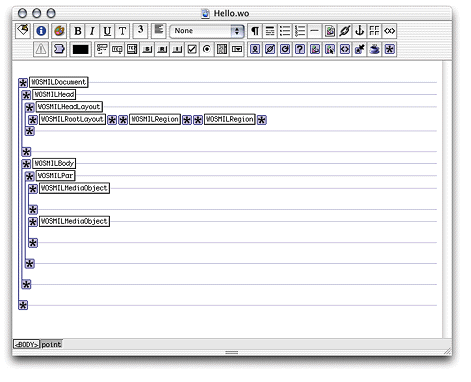This screenshot has width=471, height=382.
Task: Click the pencil editing mode icon
Action: point(23,31)
